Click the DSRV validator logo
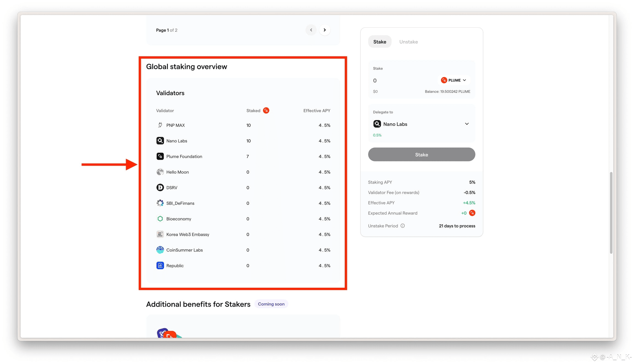The height and width of the screenshot is (364, 634). coord(160,188)
